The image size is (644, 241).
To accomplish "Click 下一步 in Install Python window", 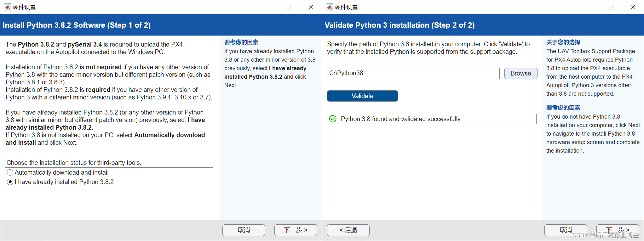I will (296, 230).
